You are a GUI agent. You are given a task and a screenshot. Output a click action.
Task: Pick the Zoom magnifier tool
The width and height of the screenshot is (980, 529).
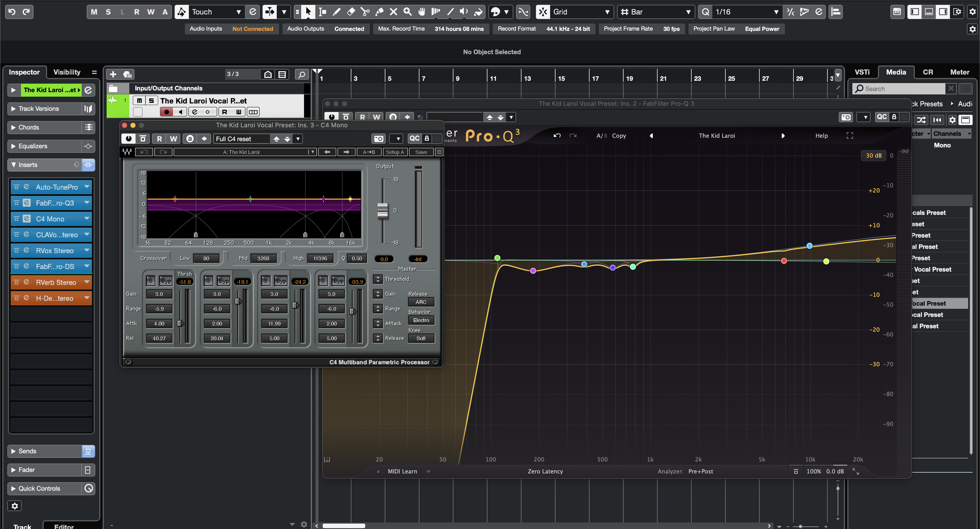407,12
